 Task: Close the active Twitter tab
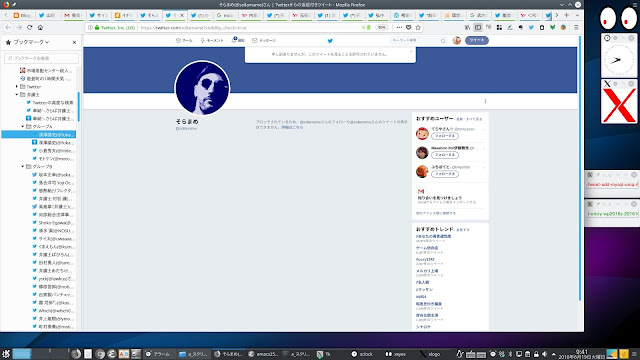click(x=182, y=15)
